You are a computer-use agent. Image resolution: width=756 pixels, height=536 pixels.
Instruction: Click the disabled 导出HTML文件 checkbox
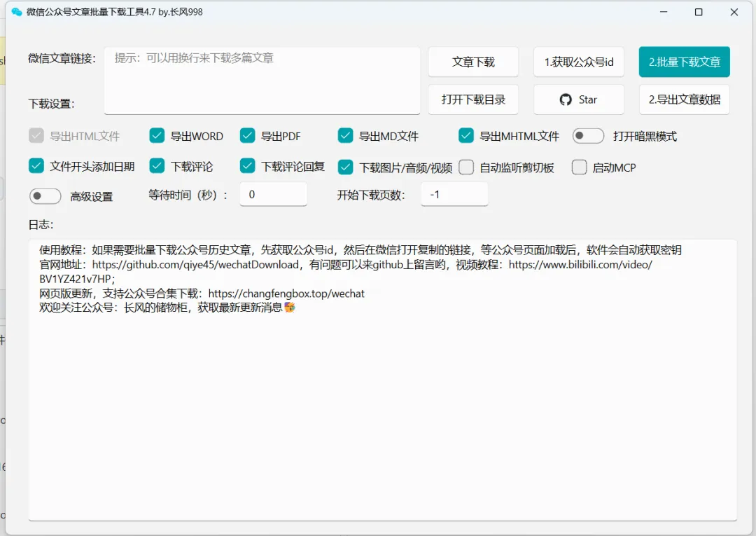pyautogui.click(x=36, y=135)
